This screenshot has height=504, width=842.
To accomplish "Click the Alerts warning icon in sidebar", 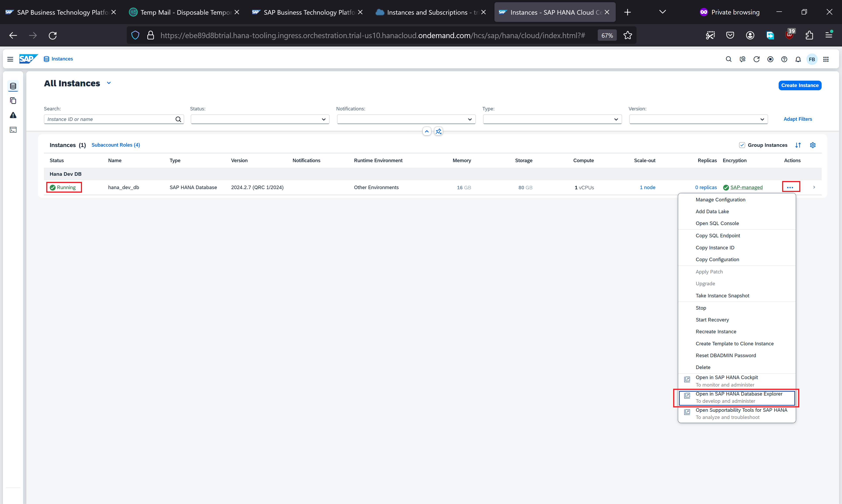I will click(13, 115).
